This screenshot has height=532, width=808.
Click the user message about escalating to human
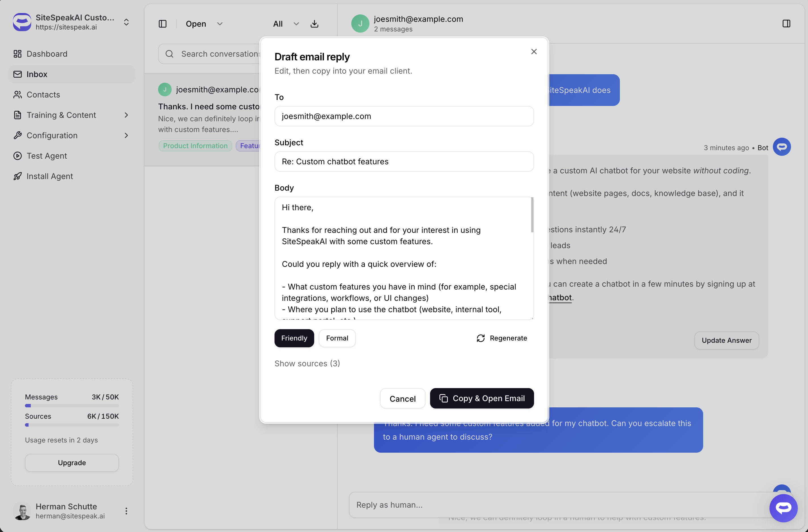[x=538, y=430]
